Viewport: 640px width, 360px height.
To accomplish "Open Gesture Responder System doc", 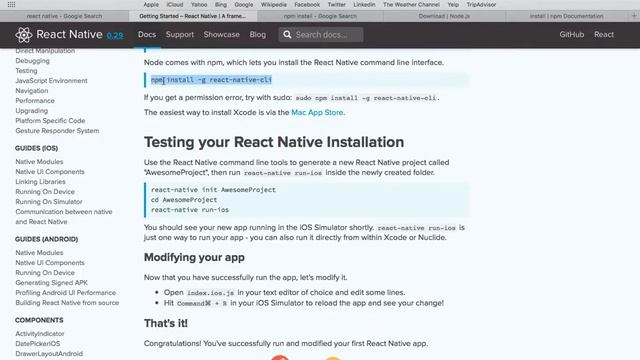I will (57, 131).
